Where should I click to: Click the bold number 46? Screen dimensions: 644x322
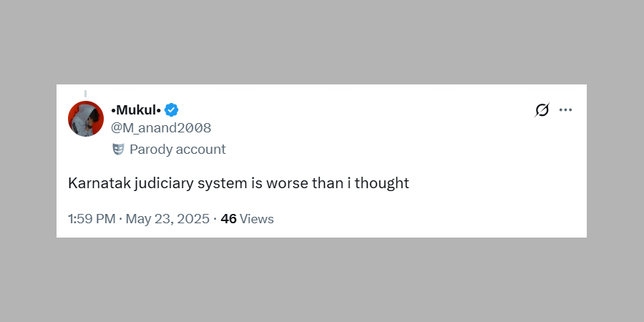[228, 219]
